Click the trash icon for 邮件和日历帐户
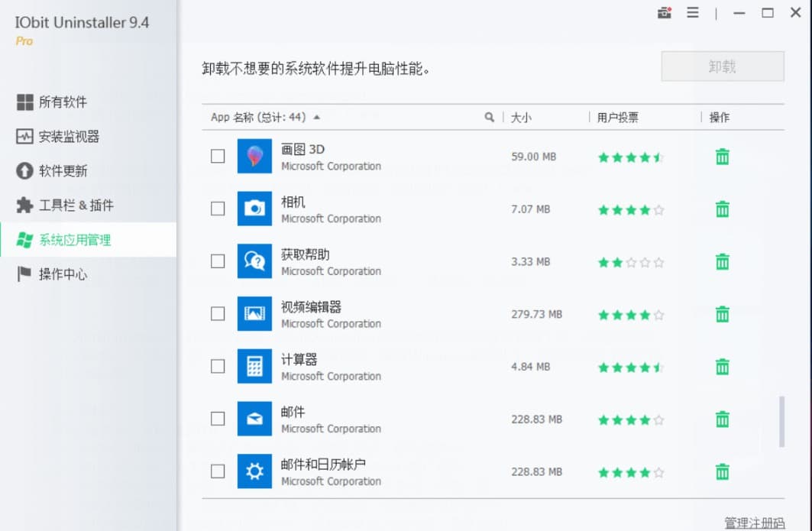The image size is (812, 531). pyautogui.click(x=723, y=472)
